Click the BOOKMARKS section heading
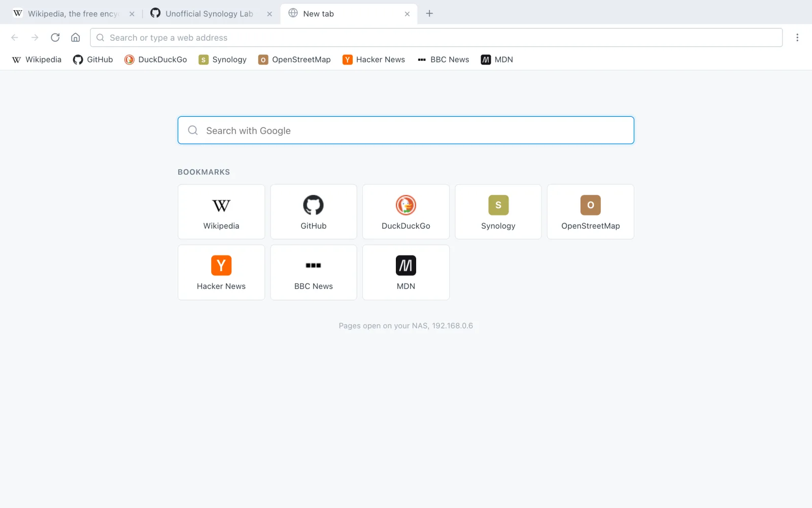The width and height of the screenshot is (812, 508). [204, 172]
